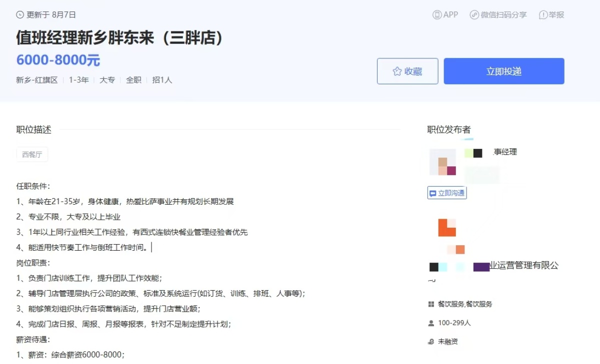Click the grid industry icon beside 餐饮服务
Viewport: 600px width, 364px height.
pos(431,304)
